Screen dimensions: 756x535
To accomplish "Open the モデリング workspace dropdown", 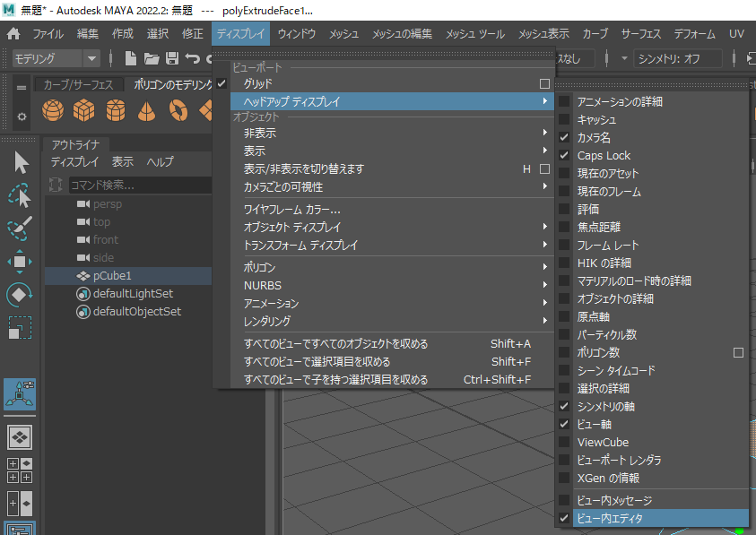I will pyautogui.click(x=56, y=59).
